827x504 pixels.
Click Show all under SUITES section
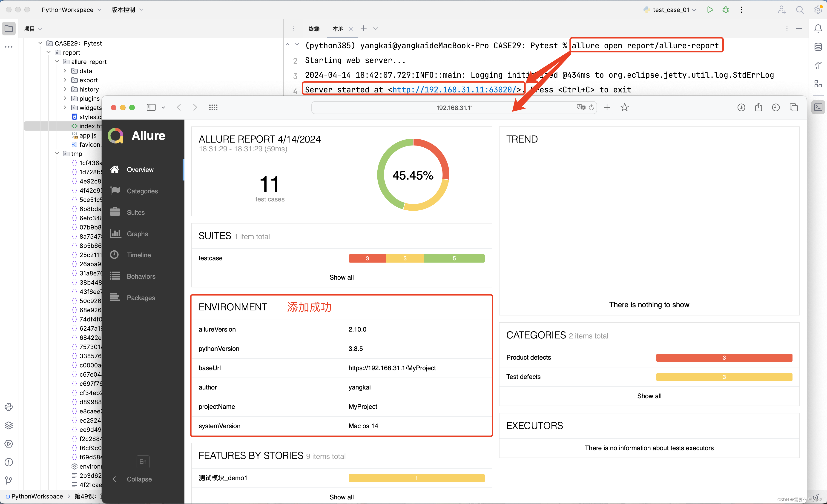pyautogui.click(x=342, y=277)
